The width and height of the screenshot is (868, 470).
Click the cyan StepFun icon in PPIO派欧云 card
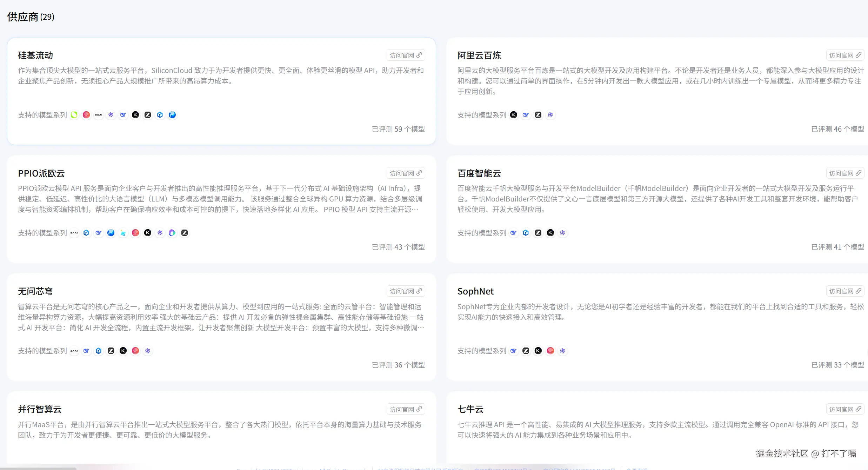click(x=123, y=233)
